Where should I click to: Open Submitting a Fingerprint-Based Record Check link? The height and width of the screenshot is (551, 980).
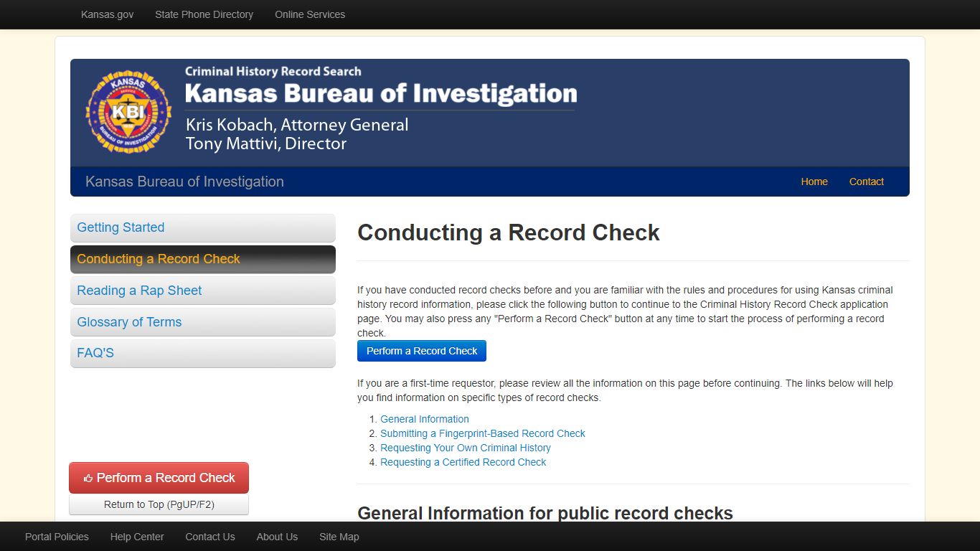click(x=483, y=433)
